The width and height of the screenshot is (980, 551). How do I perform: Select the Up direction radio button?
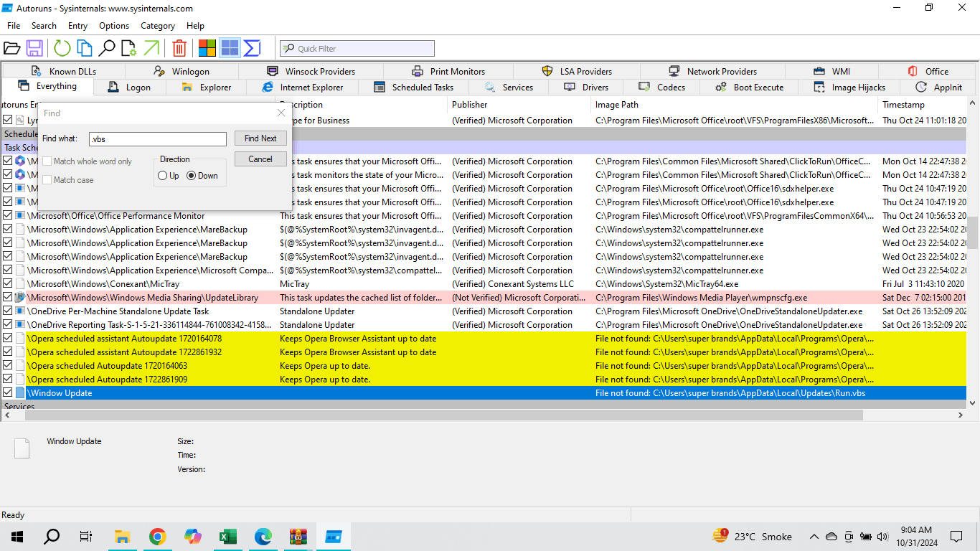point(162,176)
